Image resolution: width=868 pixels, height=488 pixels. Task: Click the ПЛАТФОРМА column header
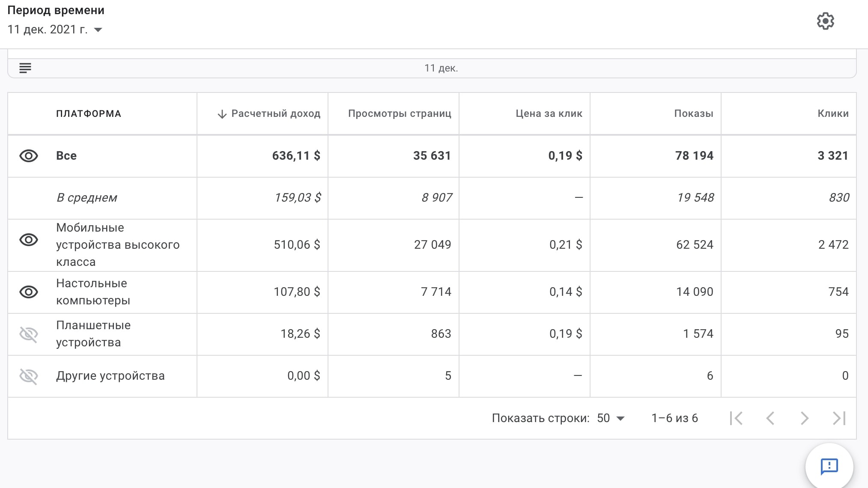pos(89,113)
